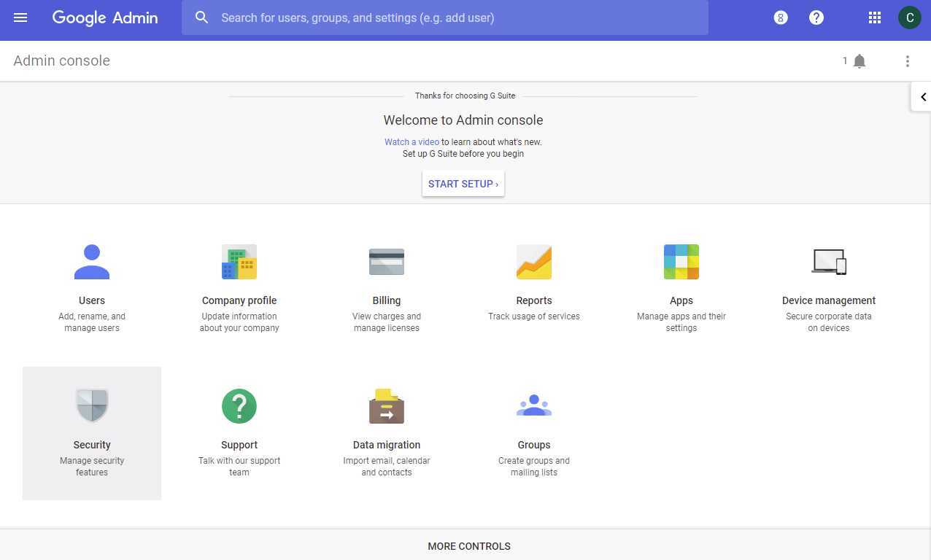The height and width of the screenshot is (560, 931).
Task: Open the Data migration folder icon
Action: (x=387, y=405)
